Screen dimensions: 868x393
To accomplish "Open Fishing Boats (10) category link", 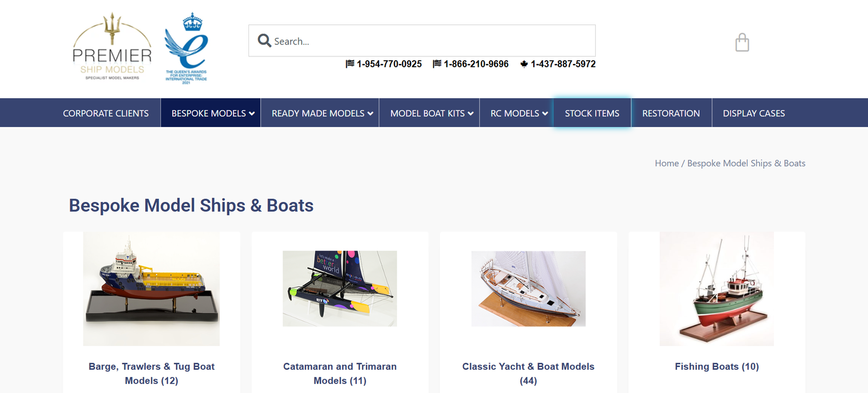I will pos(717,366).
